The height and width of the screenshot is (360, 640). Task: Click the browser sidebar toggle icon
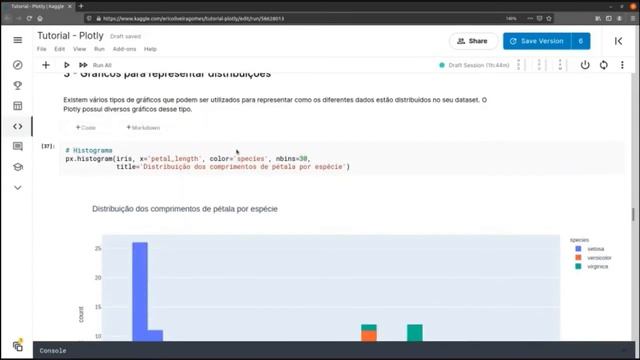[609, 18]
